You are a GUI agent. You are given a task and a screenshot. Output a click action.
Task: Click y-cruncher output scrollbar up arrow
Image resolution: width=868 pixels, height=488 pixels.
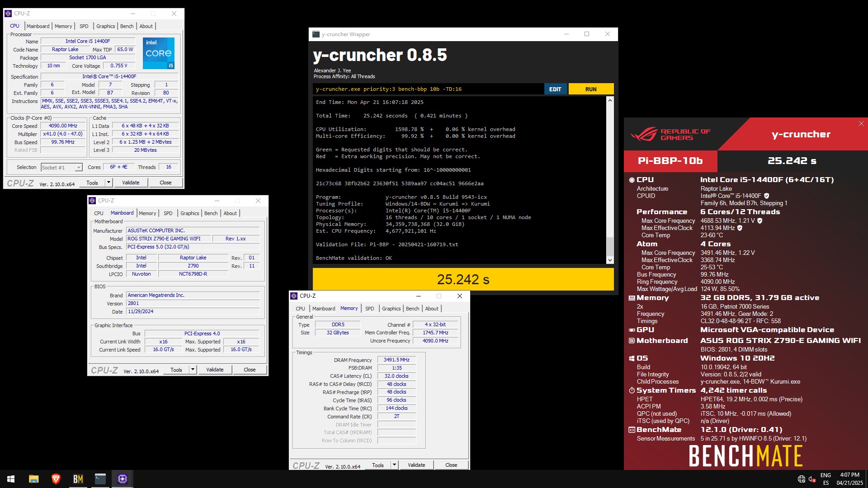(x=610, y=100)
